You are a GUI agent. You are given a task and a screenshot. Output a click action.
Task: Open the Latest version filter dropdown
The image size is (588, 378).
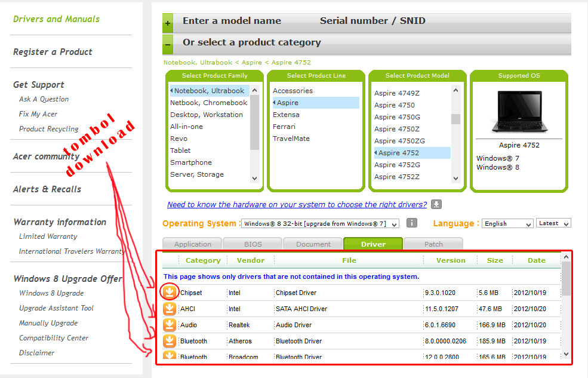[x=553, y=223]
